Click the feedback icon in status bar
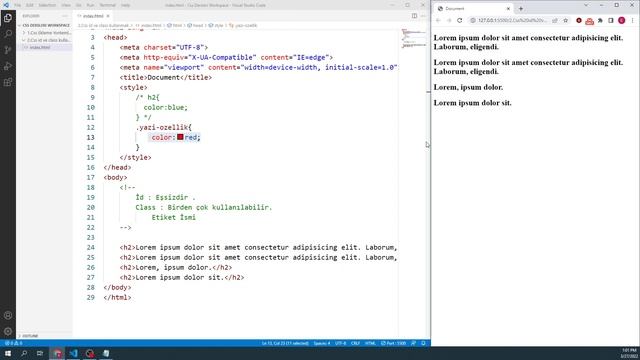 [x=413, y=343]
